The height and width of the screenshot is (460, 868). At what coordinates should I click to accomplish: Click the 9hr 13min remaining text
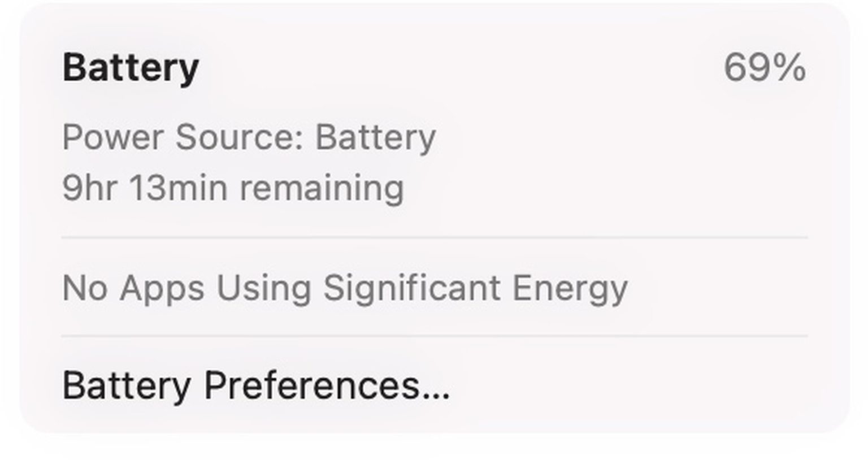(x=233, y=188)
